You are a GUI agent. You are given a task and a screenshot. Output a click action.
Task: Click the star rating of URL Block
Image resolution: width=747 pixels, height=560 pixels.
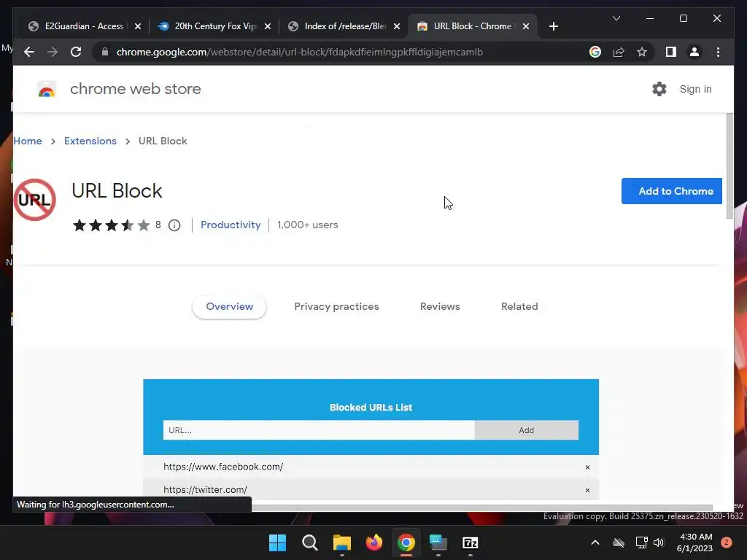pos(111,225)
